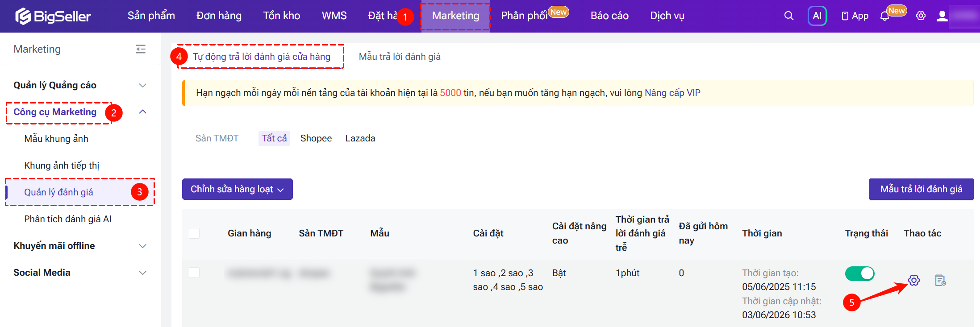Click the 05/06/2025 11:15 creation time
980x327 pixels.
[779, 287]
